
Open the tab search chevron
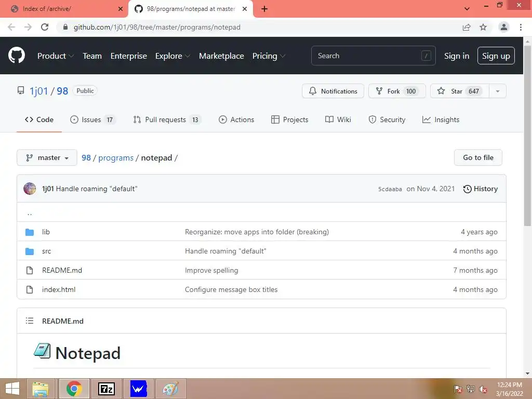pyautogui.click(x=467, y=9)
